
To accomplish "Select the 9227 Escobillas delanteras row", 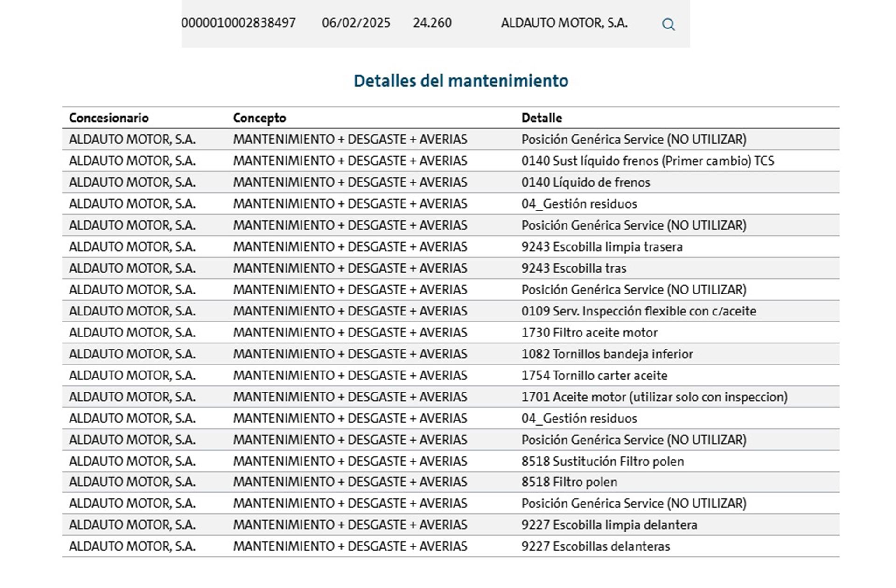I will coord(451,546).
